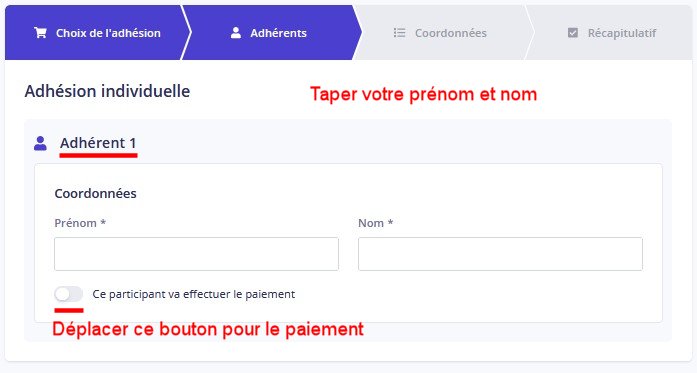Click the checkmark icon beside Récapitulatif
The height and width of the screenshot is (373, 697).
coord(573,33)
